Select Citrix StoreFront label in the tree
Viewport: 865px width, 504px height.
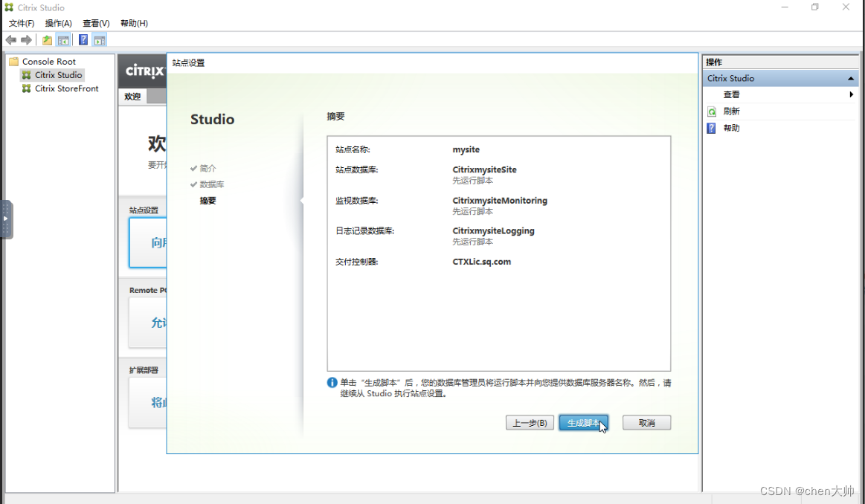click(67, 88)
